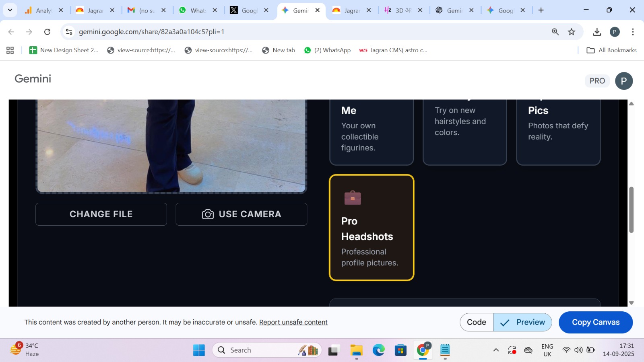644x362 pixels.
Task: Open the Report unsafe content link
Action: [293, 322]
